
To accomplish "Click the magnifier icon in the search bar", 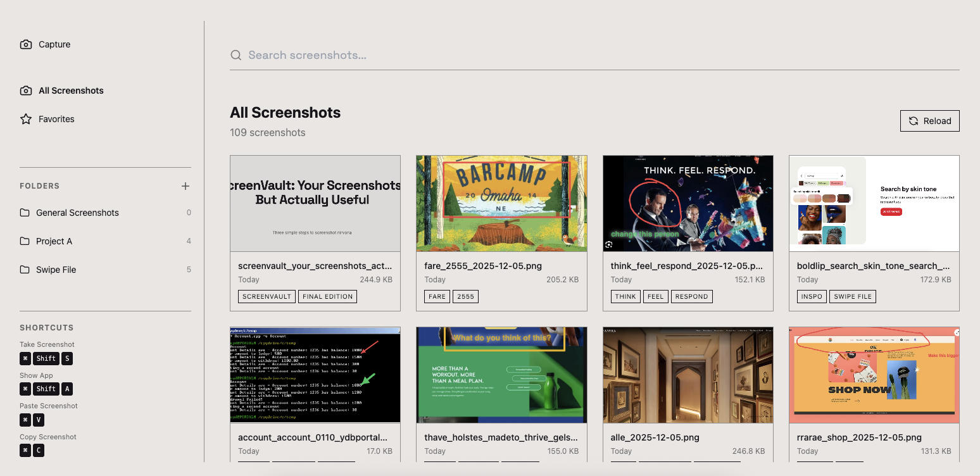I will point(236,55).
